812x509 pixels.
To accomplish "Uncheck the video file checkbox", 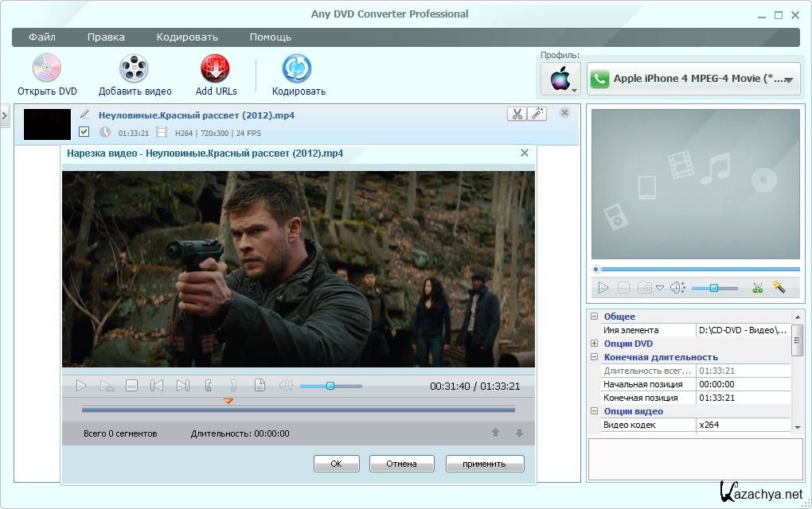I will 84,132.
